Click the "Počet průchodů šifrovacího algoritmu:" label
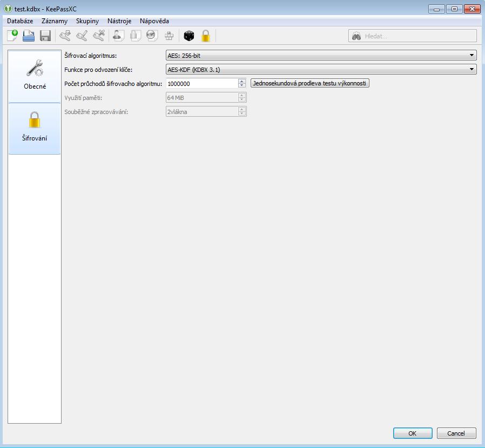 113,84
